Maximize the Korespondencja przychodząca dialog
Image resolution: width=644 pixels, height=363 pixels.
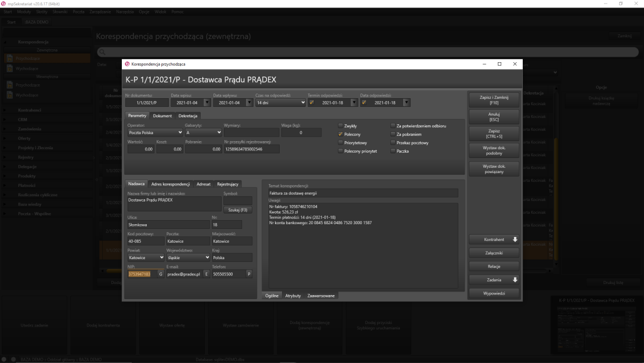point(500,64)
